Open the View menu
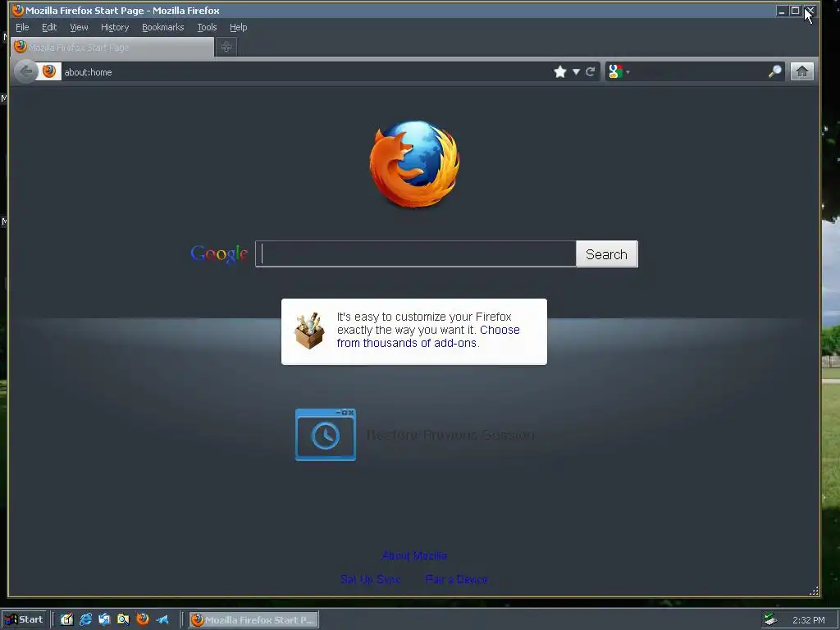 [79, 27]
